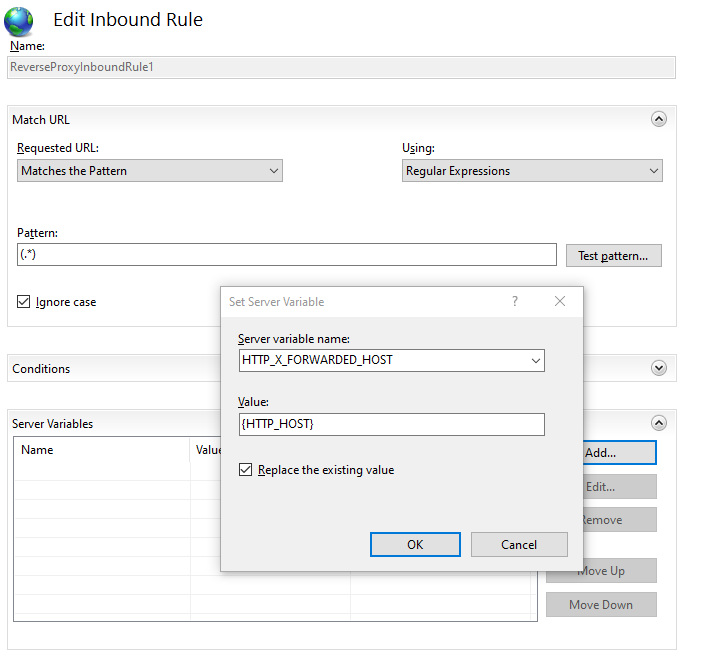Click the rule Name field
The width and height of the screenshot is (701, 668).
click(341, 68)
